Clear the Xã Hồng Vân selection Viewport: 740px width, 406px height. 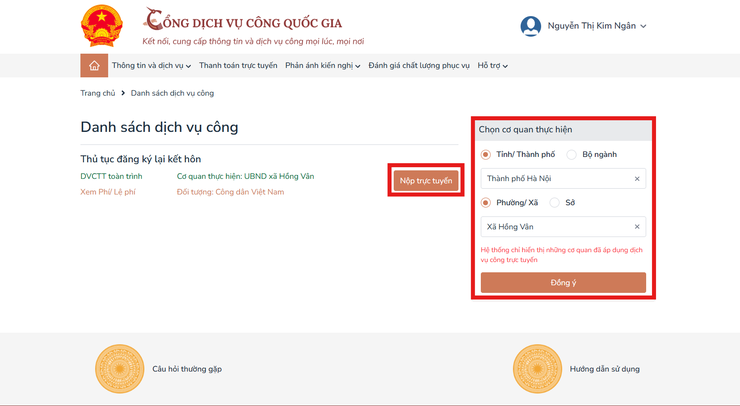637,227
